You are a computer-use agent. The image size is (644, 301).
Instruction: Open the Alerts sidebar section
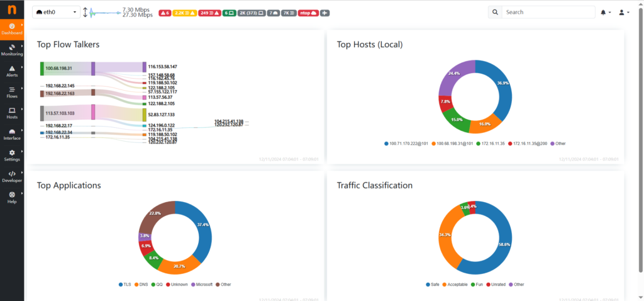(x=12, y=71)
